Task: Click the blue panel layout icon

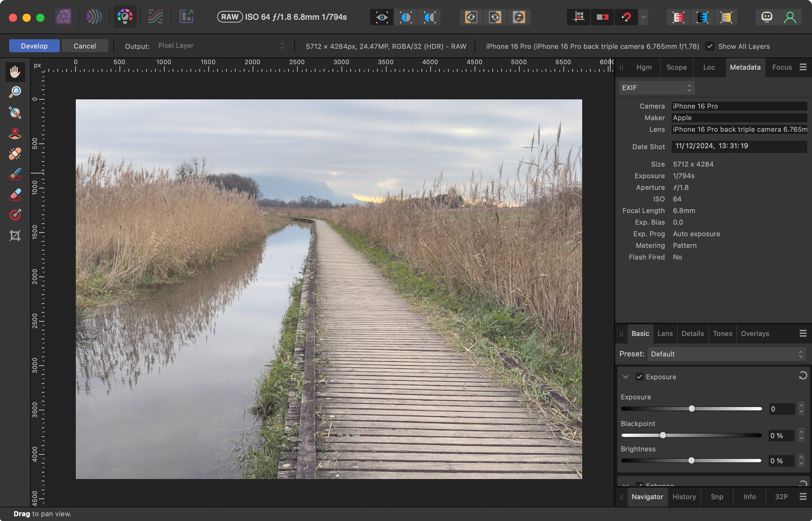Action: point(702,17)
